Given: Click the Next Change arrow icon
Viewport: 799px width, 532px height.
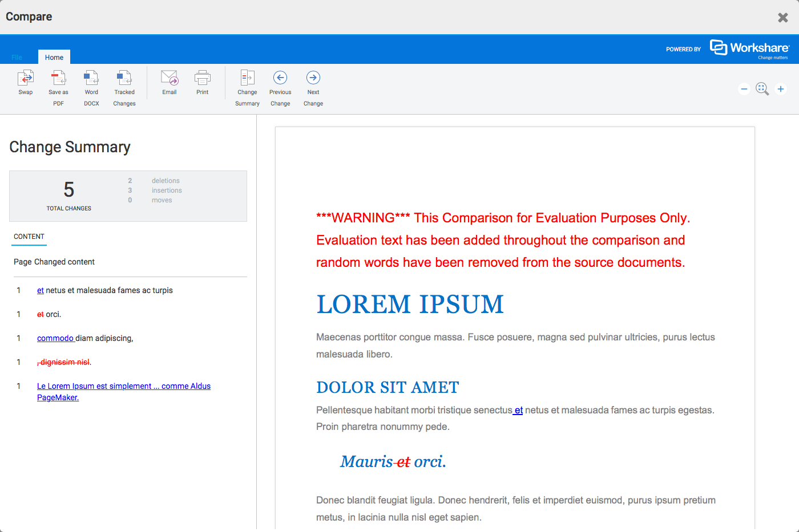Looking at the screenshot, I should 313,78.
